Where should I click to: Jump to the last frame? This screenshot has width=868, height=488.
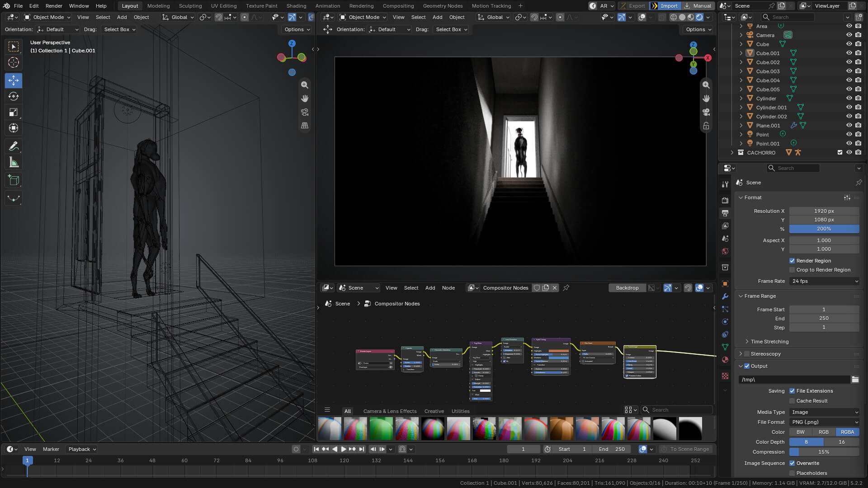tap(362, 449)
